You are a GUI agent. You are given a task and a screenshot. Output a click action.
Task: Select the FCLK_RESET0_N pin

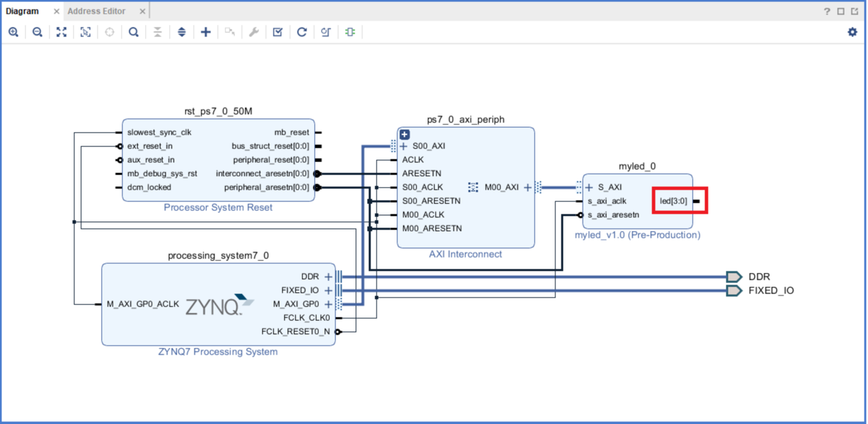pyautogui.click(x=296, y=331)
